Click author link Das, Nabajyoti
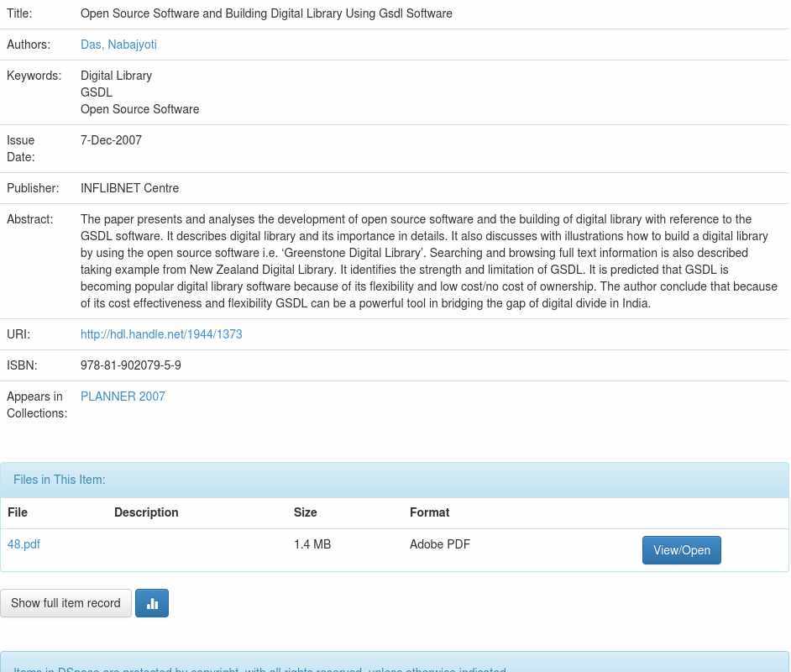 pos(118,45)
